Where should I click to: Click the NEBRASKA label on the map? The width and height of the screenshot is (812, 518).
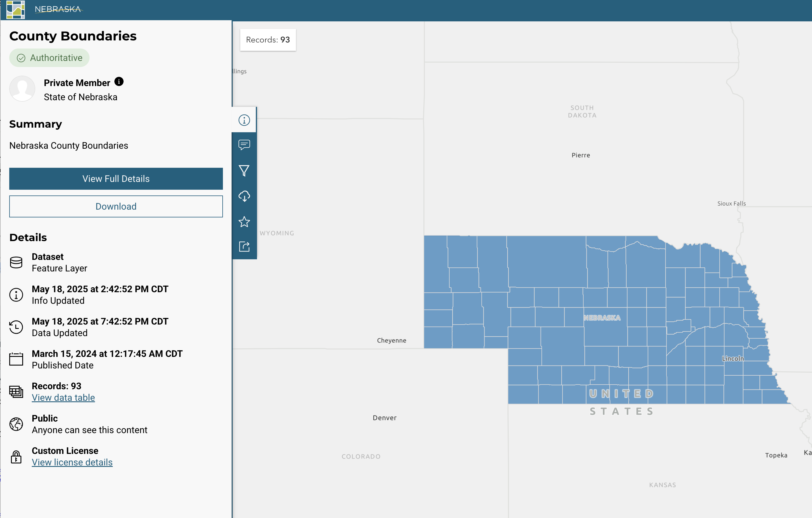pyautogui.click(x=602, y=318)
